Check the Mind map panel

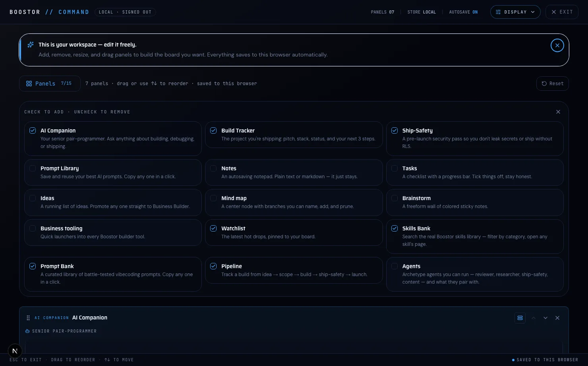[x=213, y=198]
